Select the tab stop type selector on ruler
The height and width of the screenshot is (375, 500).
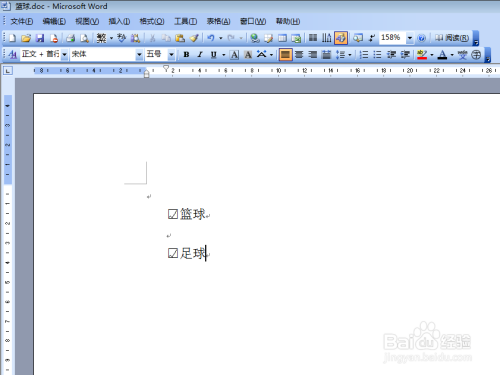8,71
